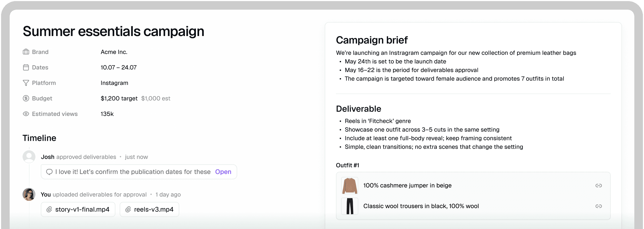This screenshot has width=644, height=229.
Task: Click the 'May 16–22' deliverables approval bullet
Action: (411, 70)
